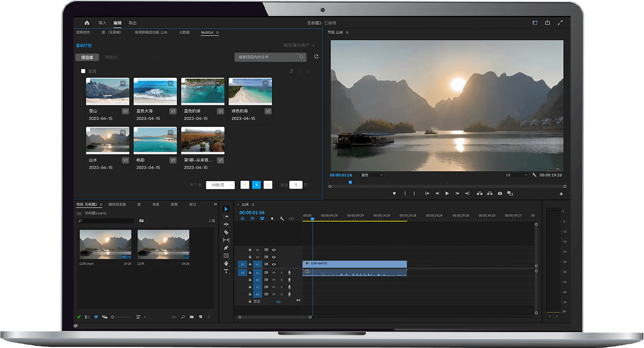Go to next page arrow in pagination
This screenshot has width=644, height=348.
point(268,185)
